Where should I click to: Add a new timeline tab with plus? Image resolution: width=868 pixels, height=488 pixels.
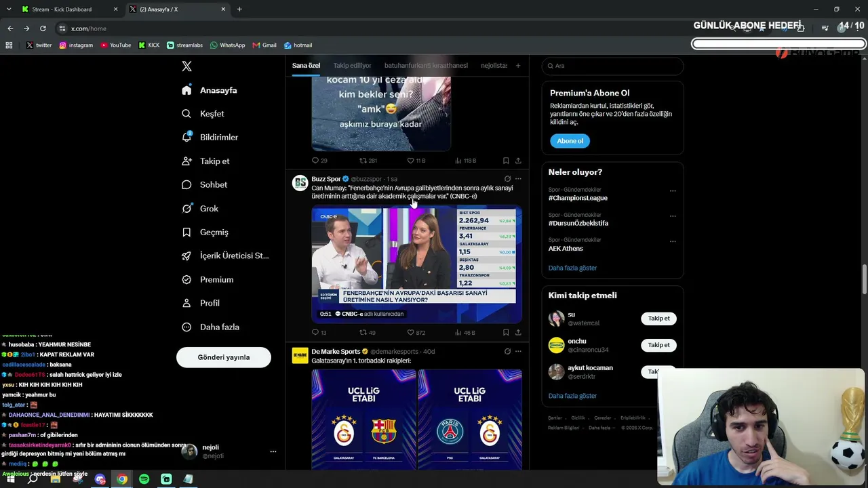tap(518, 66)
